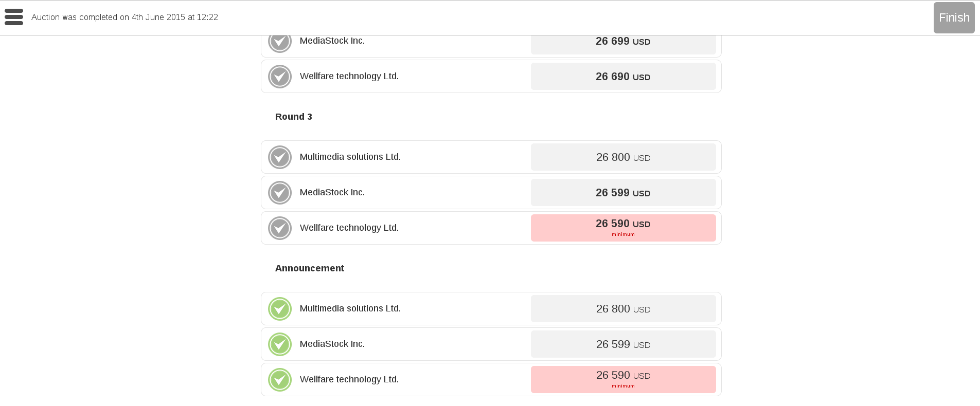Click the Finish button

coord(954,17)
